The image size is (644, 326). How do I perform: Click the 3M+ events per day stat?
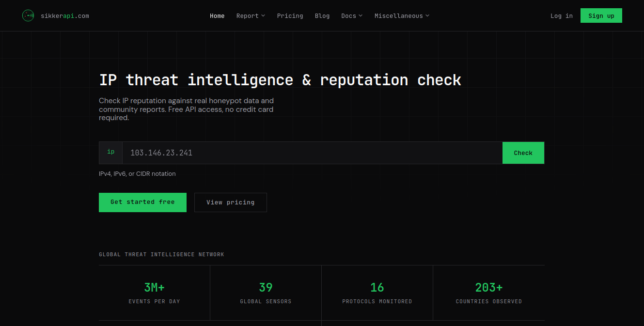tap(154, 293)
